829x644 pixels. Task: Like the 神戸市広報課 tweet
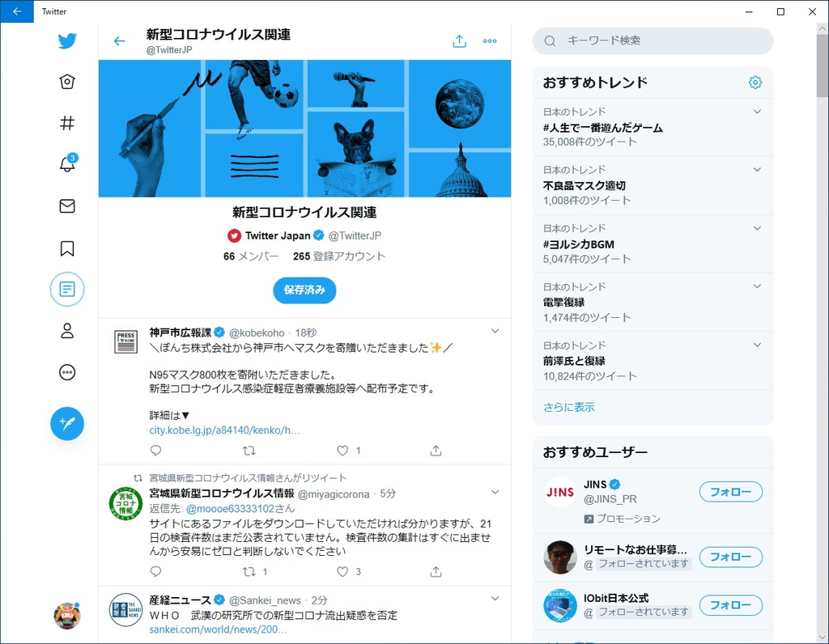click(x=342, y=451)
